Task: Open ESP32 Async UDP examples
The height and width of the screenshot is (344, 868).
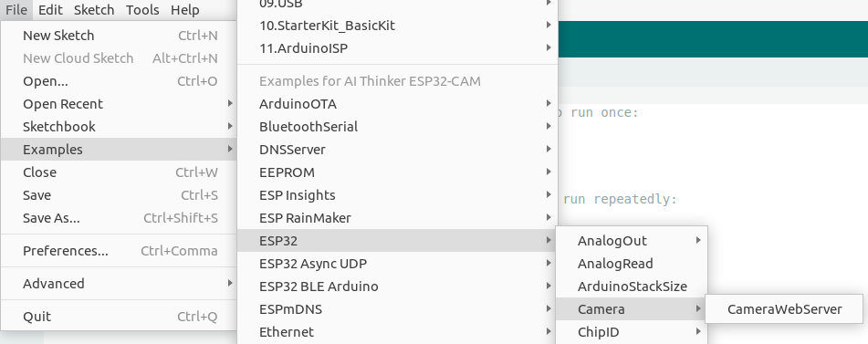Action: click(x=397, y=264)
